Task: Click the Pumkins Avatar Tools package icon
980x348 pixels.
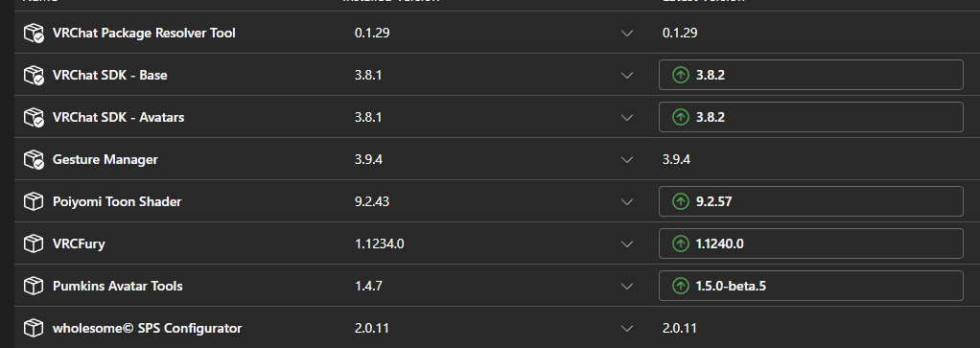Action: (33, 286)
